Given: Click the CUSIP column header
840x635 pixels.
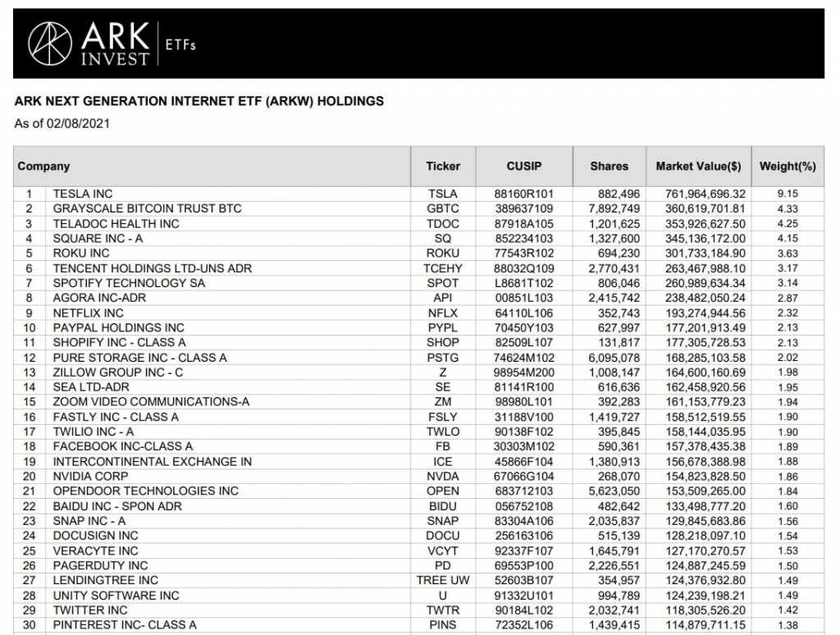Looking at the screenshot, I should [524, 166].
